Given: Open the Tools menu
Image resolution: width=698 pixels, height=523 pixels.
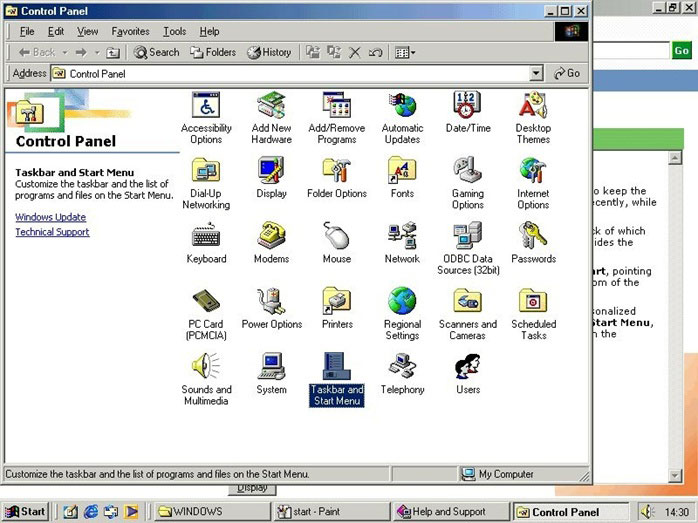Looking at the screenshot, I should pos(174,32).
